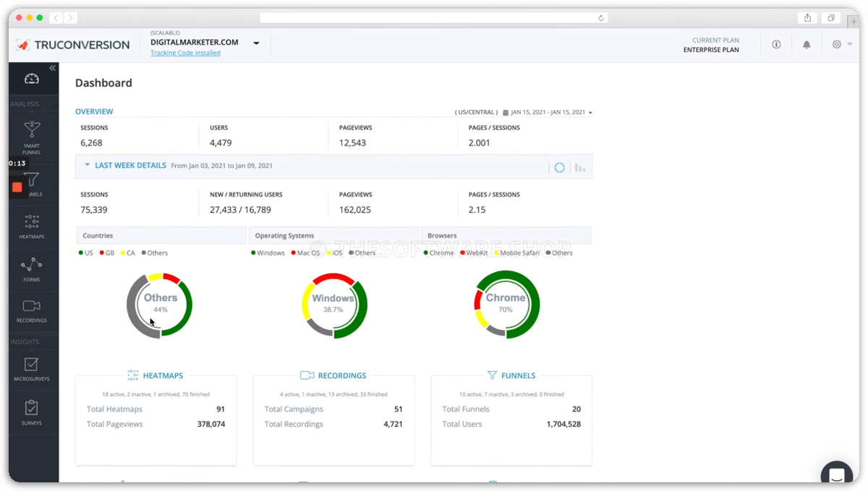868x491 pixels.
Task: Toggle the CA legend entry under Countries
Action: [128, 253]
